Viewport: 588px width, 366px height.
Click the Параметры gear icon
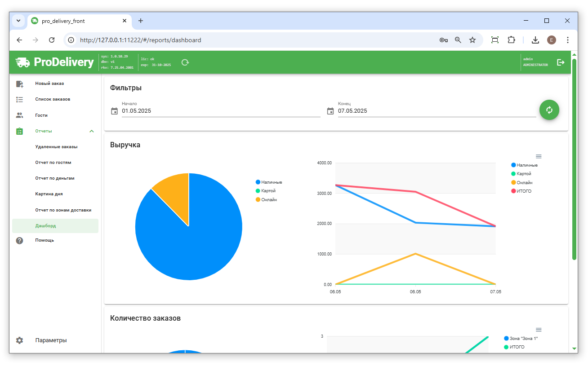point(19,340)
